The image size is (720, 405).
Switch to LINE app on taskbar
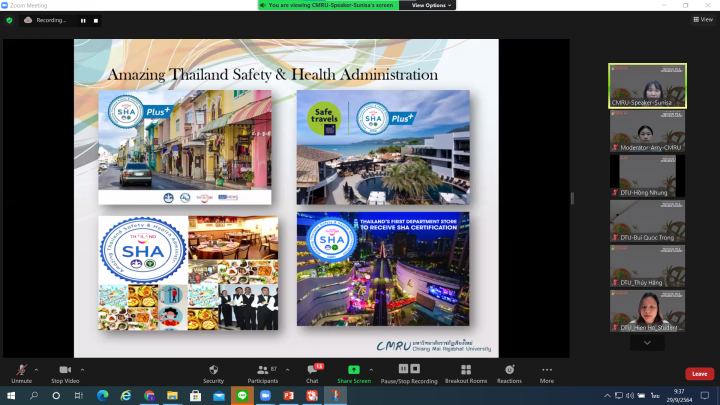pyautogui.click(x=242, y=395)
